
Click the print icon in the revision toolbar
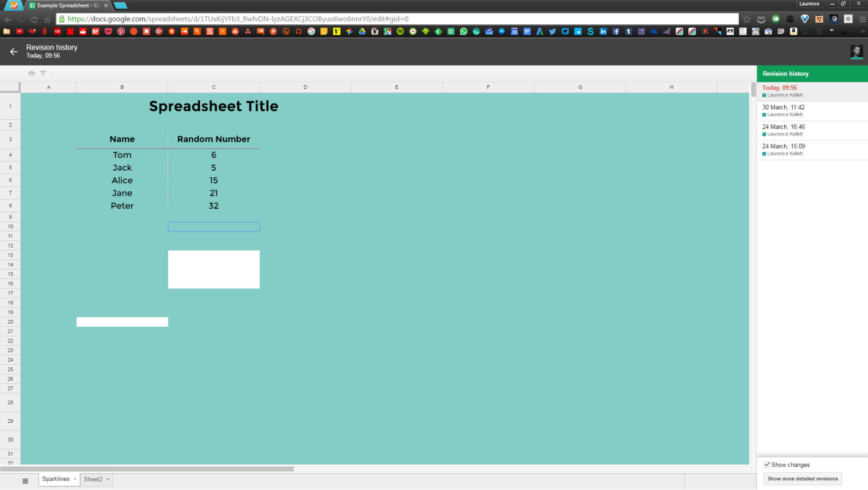pos(31,73)
